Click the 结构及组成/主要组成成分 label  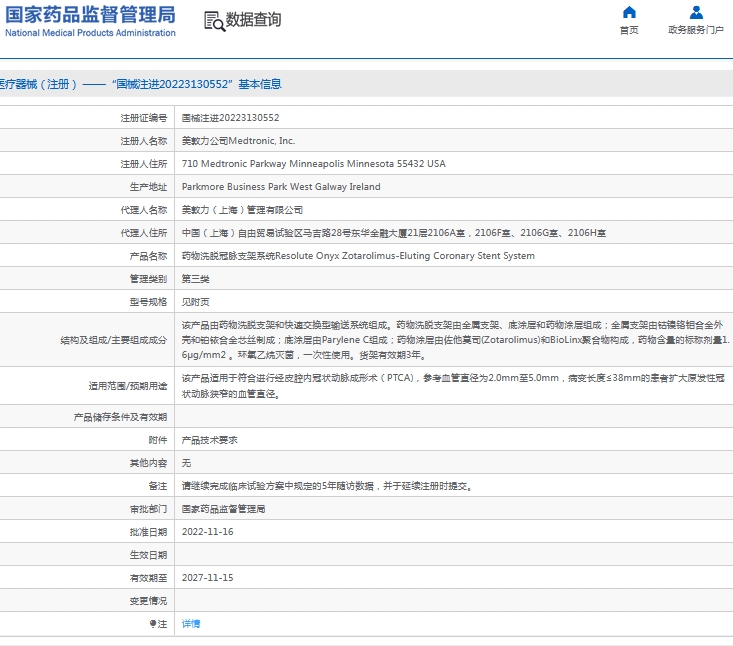coord(114,340)
